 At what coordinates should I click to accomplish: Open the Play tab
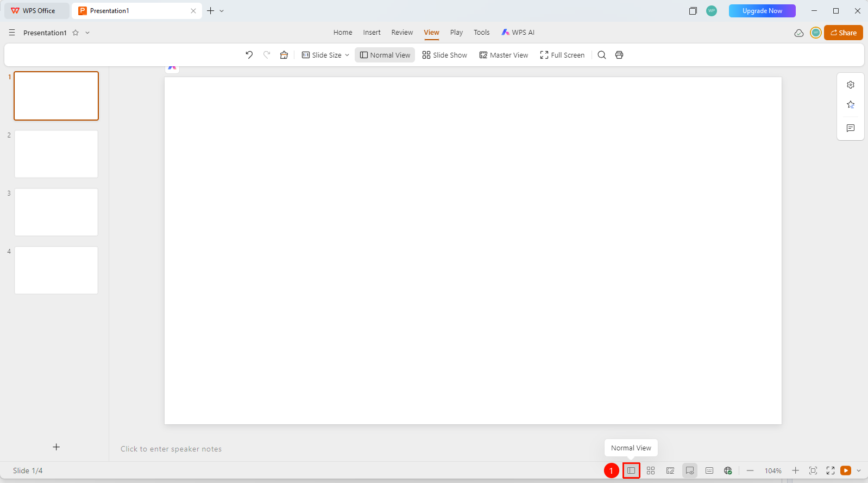pos(456,33)
